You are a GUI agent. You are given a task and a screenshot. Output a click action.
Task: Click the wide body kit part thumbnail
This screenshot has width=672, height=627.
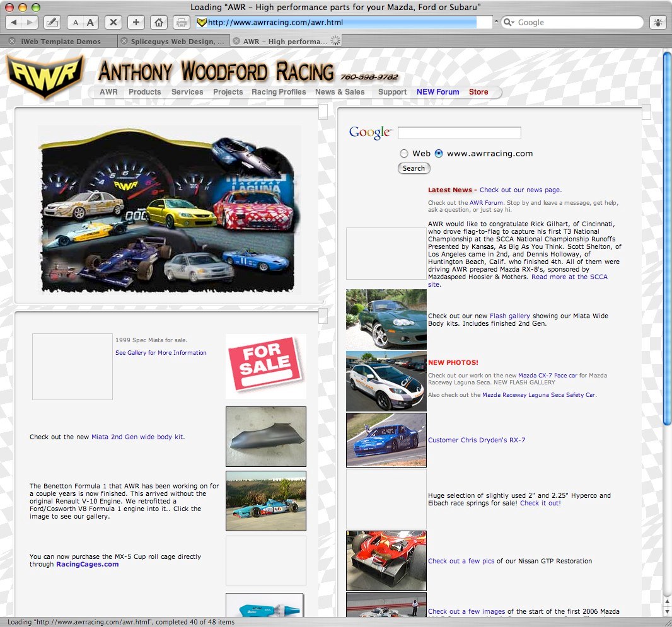(266, 437)
